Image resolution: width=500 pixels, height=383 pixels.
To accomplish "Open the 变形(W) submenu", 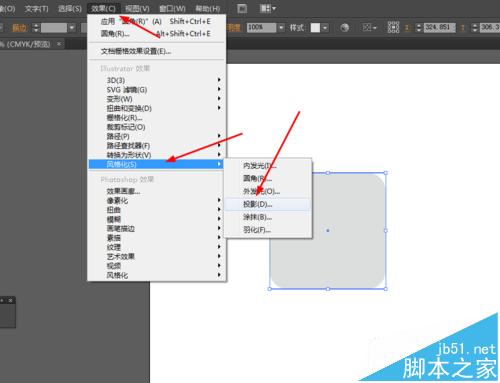I will pyautogui.click(x=156, y=99).
